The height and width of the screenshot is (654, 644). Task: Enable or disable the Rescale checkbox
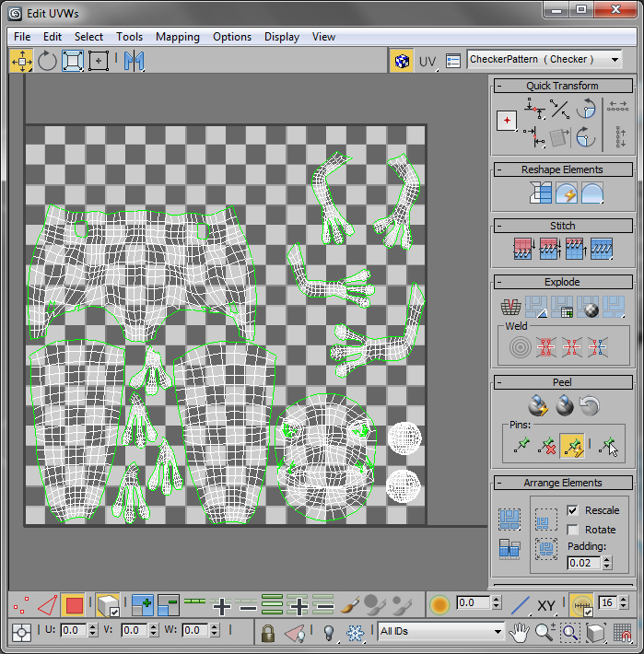point(573,510)
